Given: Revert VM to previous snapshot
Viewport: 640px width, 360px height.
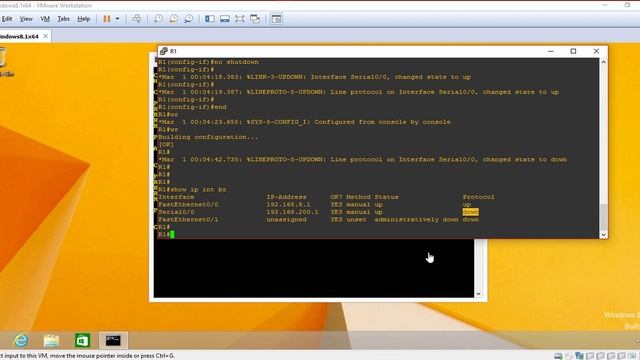Looking at the screenshot, I should pos(173,19).
